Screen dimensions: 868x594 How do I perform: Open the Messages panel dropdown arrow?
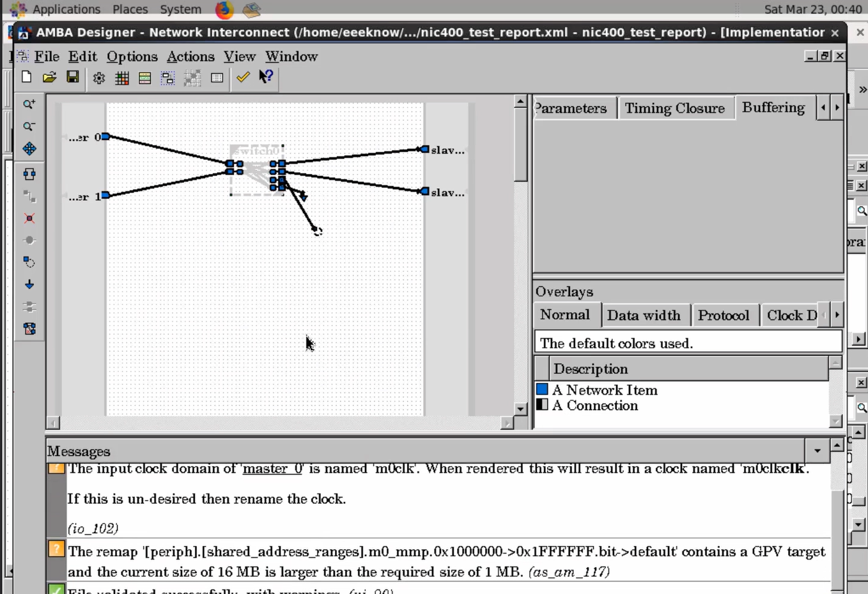click(x=817, y=451)
